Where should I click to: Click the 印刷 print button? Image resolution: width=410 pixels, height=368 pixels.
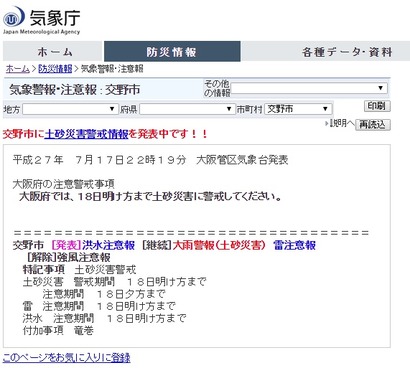(377, 106)
